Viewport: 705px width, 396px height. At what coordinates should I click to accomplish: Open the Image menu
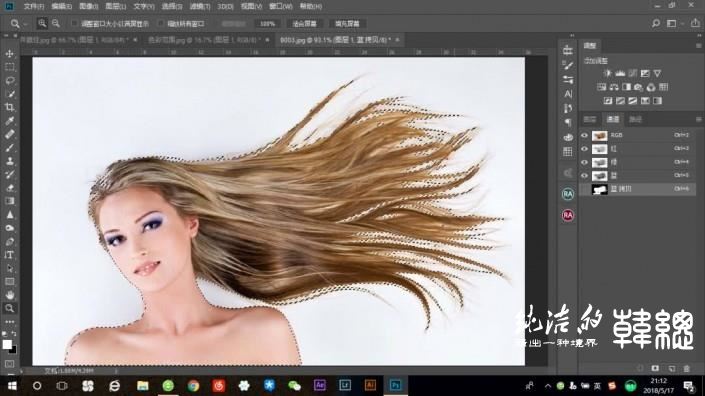tap(89, 6)
